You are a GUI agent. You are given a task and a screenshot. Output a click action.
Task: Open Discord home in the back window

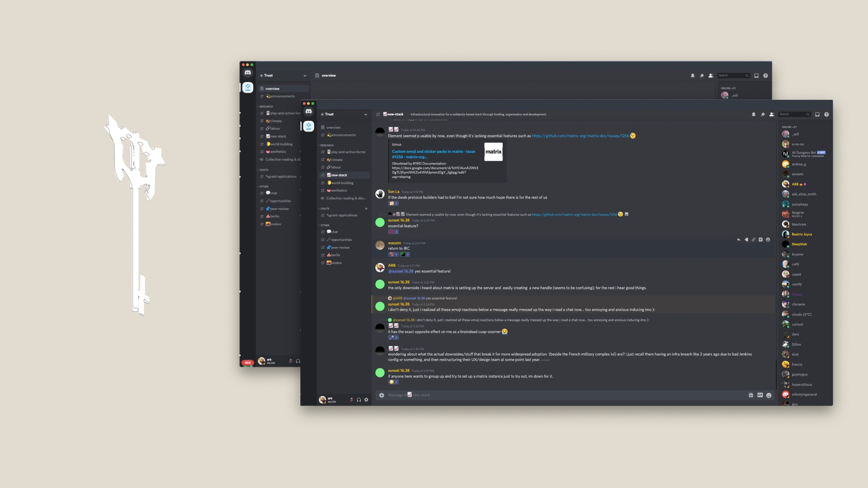pos(248,73)
